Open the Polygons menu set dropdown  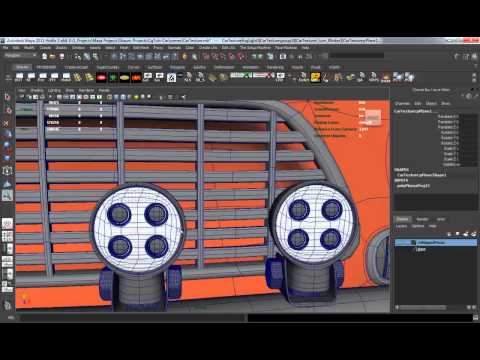[x=21, y=56]
